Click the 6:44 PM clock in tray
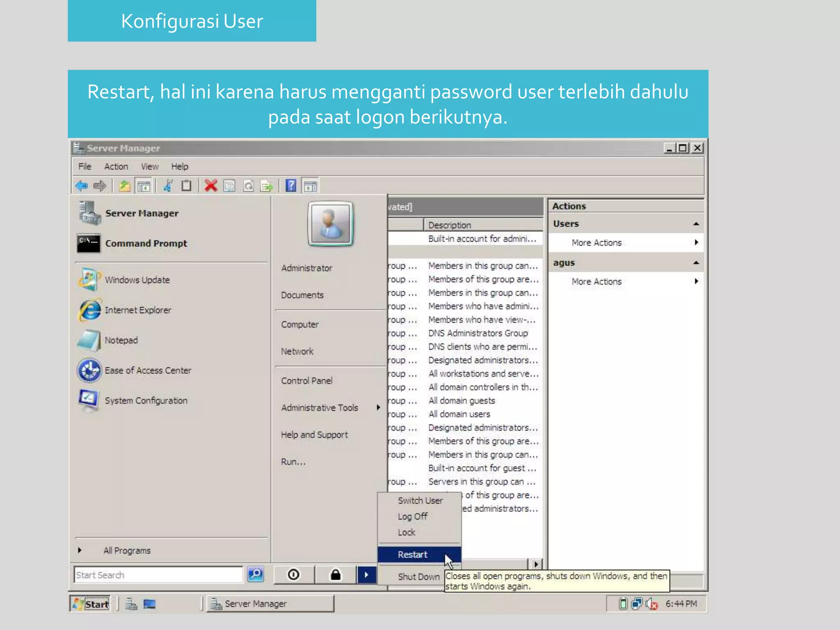This screenshot has width=840, height=630. [681, 604]
